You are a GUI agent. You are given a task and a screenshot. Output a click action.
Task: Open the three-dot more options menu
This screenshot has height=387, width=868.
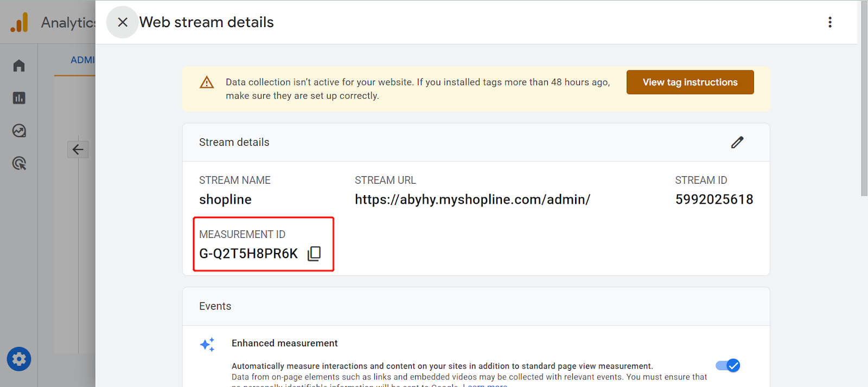click(829, 22)
